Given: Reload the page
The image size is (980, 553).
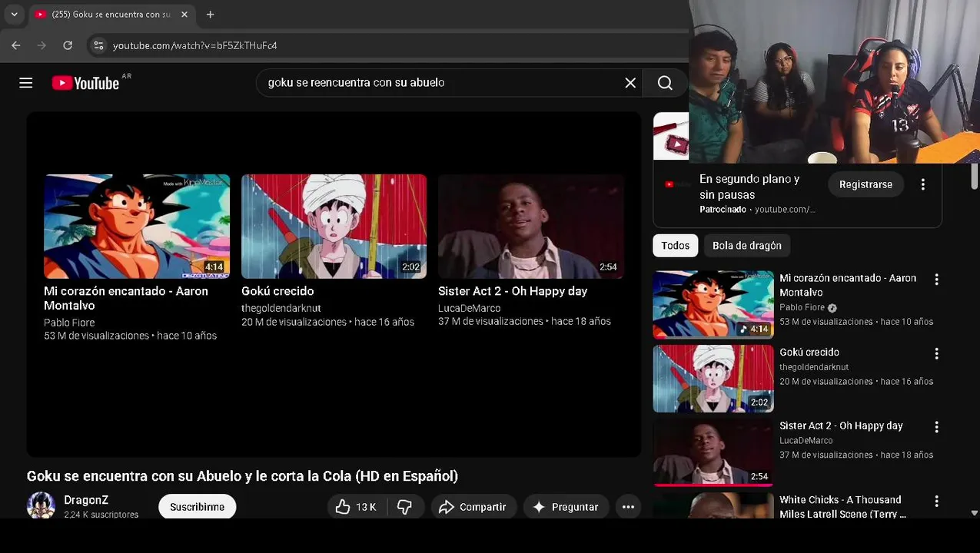Looking at the screenshot, I should click(68, 45).
